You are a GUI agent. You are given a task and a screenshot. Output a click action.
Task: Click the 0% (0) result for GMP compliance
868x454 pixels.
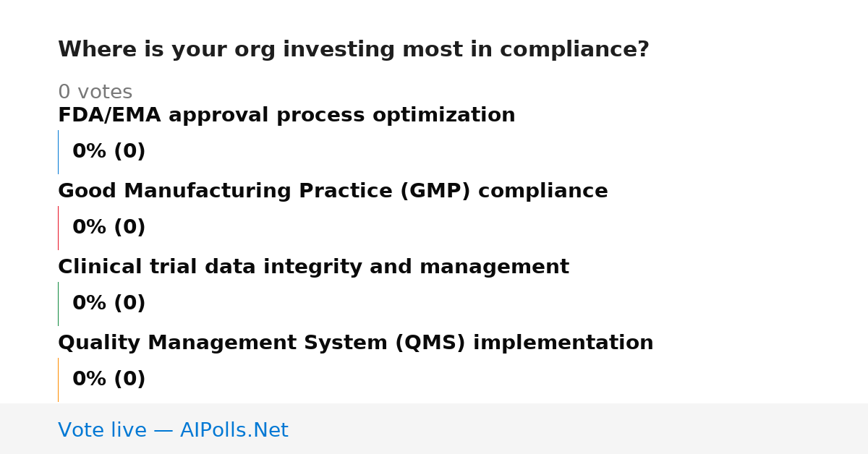(x=109, y=228)
